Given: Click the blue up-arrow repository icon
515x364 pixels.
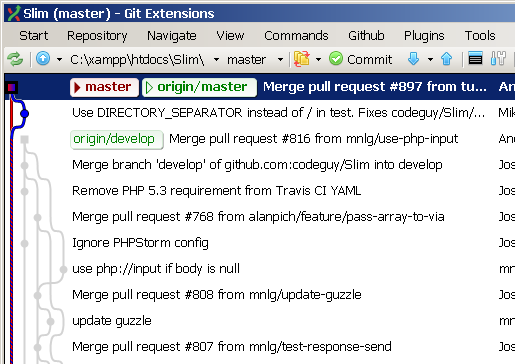Looking at the screenshot, I should 43,59.
